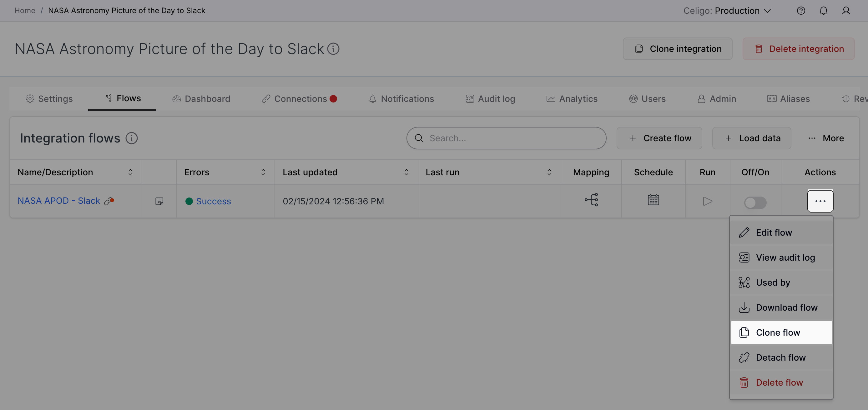Select Used by in the actions menu
868x410 pixels.
tap(781, 282)
